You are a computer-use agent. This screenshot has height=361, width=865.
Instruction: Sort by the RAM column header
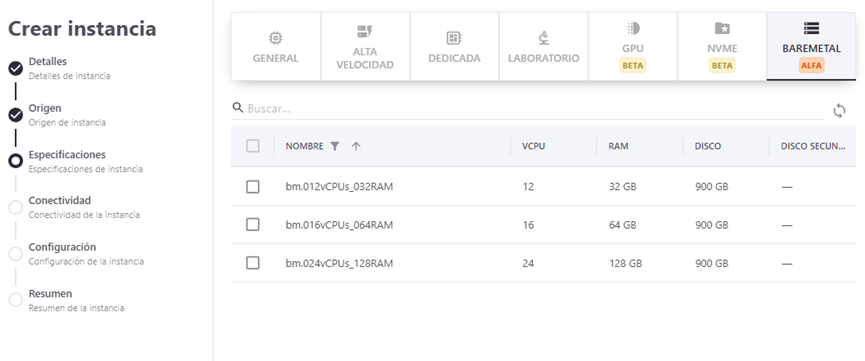point(618,146)
